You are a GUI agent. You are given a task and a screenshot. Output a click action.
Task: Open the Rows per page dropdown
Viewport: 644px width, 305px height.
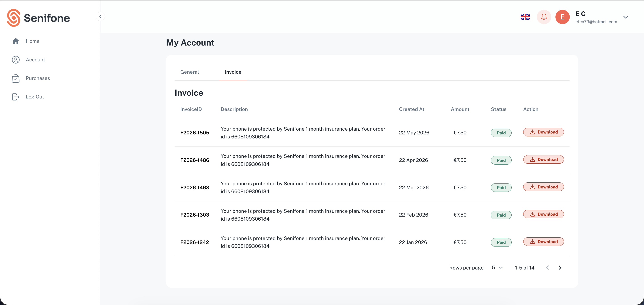[x=497, y=267]
